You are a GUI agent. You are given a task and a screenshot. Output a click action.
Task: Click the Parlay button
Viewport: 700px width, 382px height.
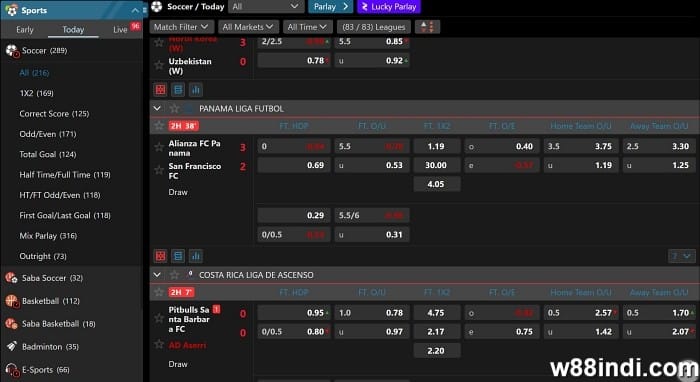(331, 7)
